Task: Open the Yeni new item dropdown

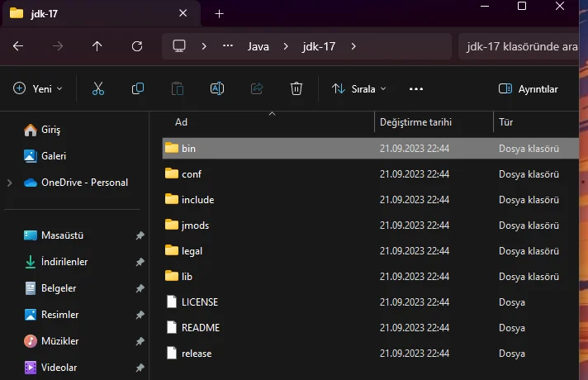Action: (x=37, y=89)
